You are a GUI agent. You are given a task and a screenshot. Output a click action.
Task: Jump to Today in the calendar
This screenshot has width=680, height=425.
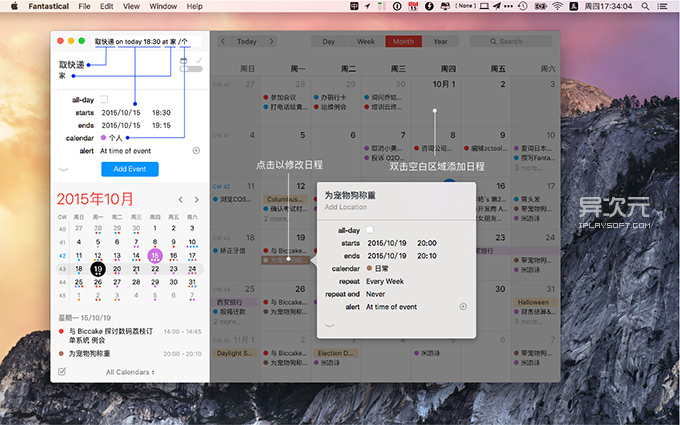[x=246, y=42]
